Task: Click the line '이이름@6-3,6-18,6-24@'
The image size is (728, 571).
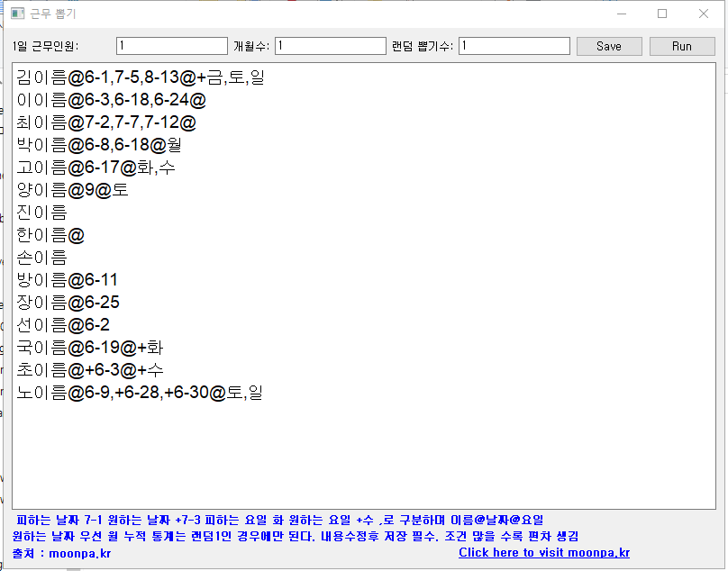Action: tap(112, 100)
